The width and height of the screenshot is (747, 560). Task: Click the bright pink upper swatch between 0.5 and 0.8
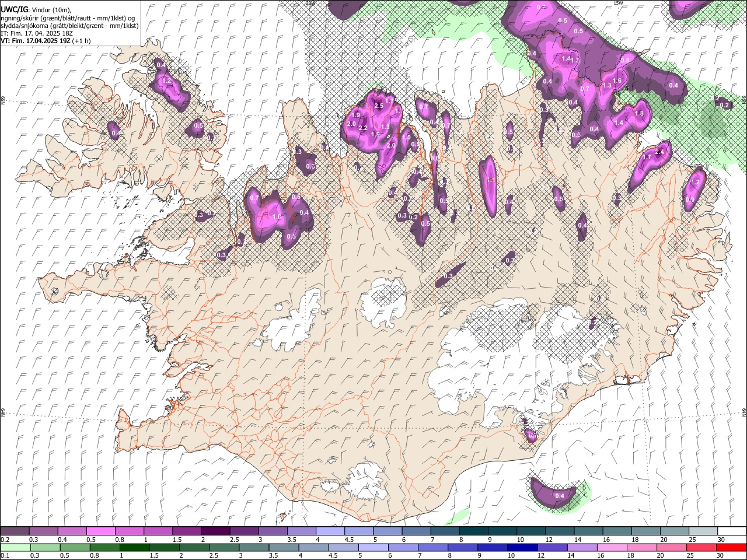pos(101,531)
